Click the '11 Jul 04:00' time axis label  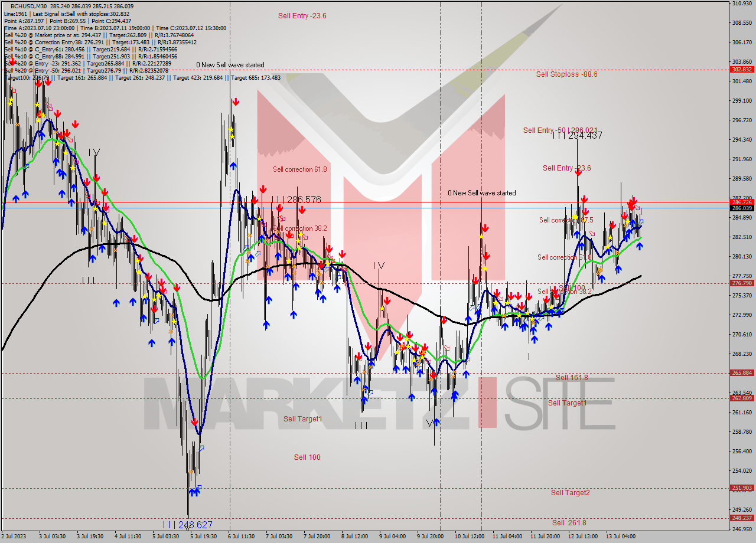(507, 537)
